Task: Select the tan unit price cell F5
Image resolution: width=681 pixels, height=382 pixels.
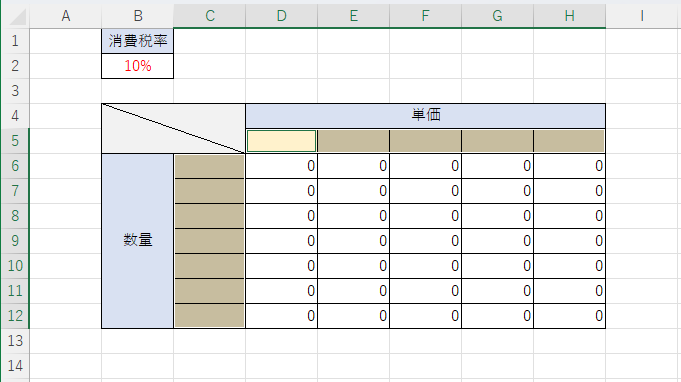Action: click(x=426, y=141)
